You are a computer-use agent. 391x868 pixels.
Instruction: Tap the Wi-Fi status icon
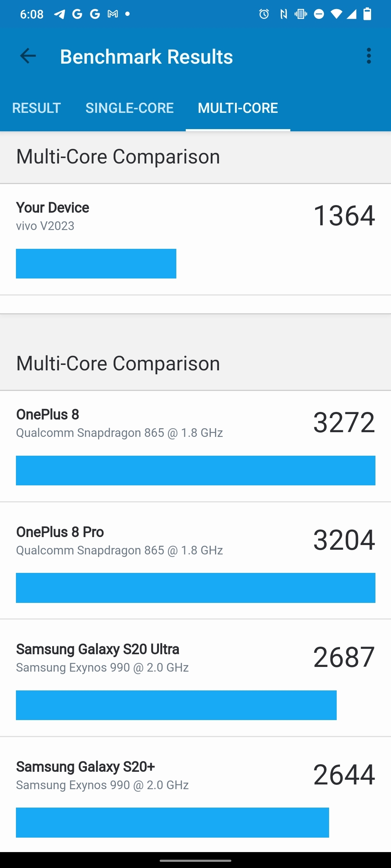point(336,14)
